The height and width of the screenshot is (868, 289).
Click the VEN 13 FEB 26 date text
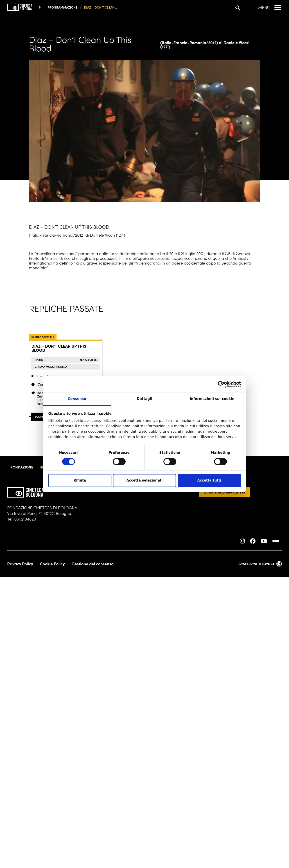click(x=88, y=360)
